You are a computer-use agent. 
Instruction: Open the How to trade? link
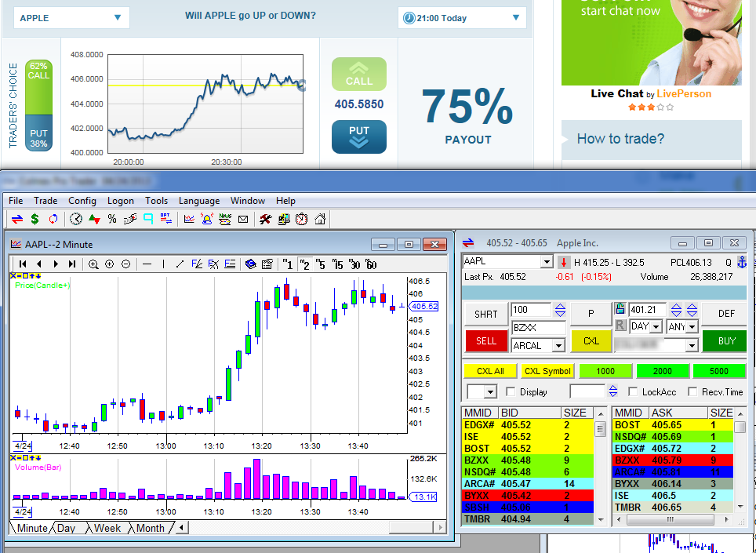click(x=620, y=139)
